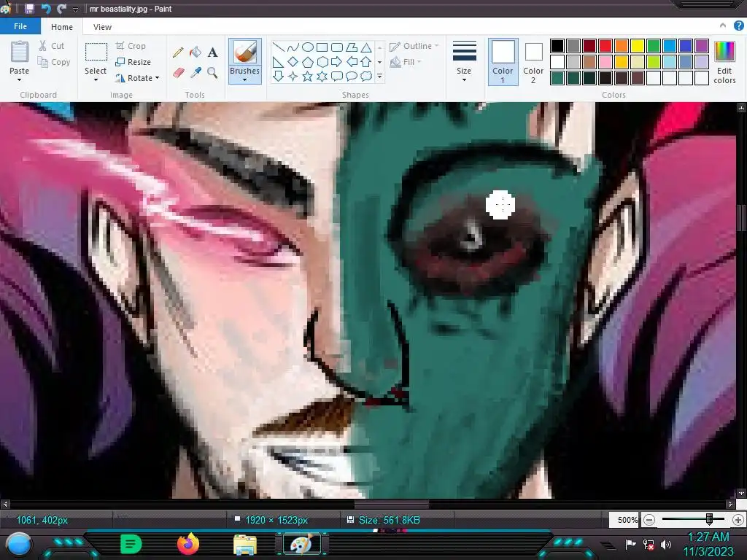Screen dimensions: 747x560
Task: Switch to the View tab
Action: click(102, 27)
